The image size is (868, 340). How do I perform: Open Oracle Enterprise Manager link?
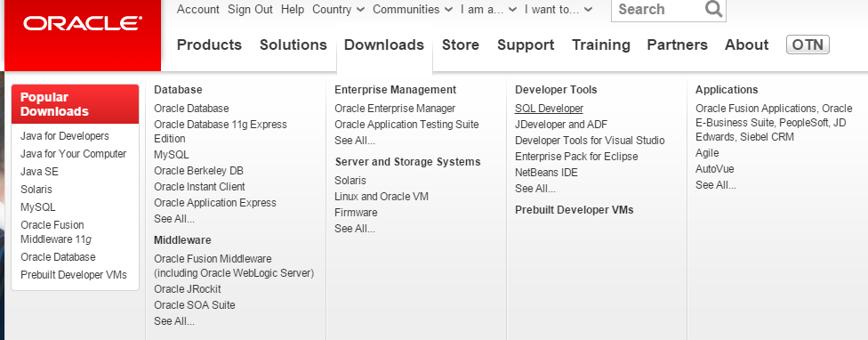pos(395,109)
